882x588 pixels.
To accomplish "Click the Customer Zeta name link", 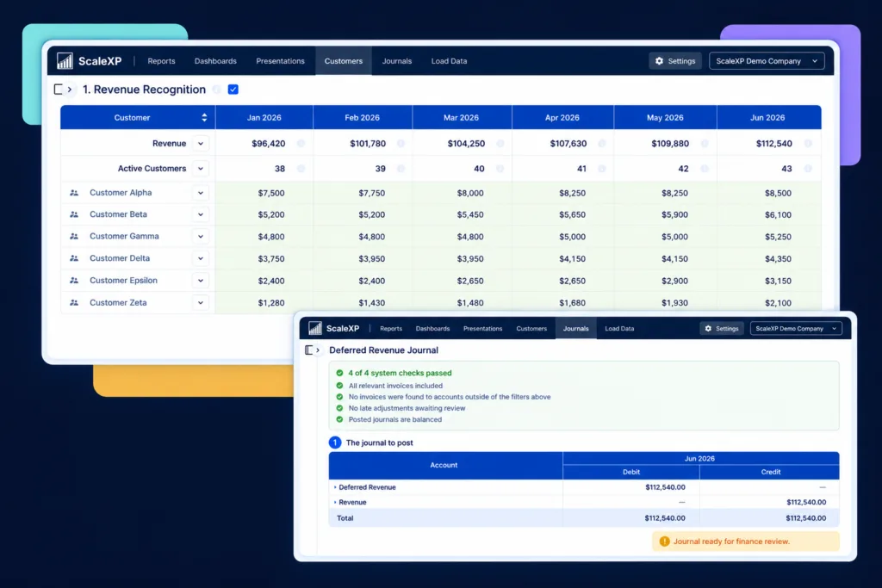I will 118,302.
